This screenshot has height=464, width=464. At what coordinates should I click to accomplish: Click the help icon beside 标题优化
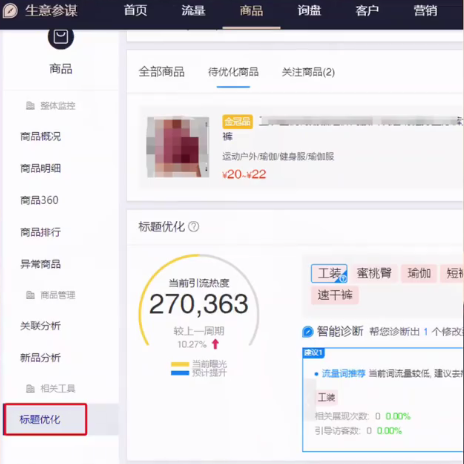[x=194, y=227]
